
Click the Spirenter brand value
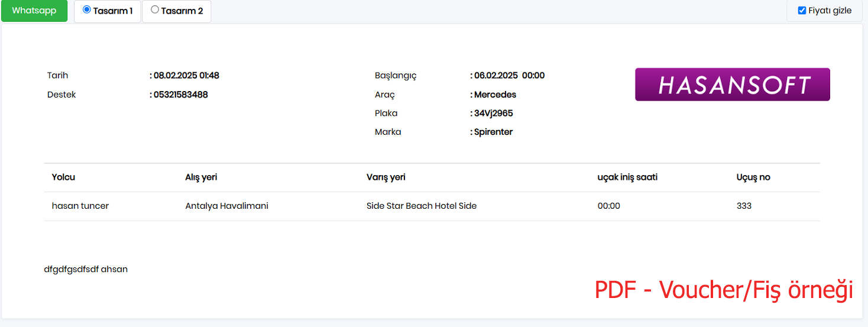(494, 132)
